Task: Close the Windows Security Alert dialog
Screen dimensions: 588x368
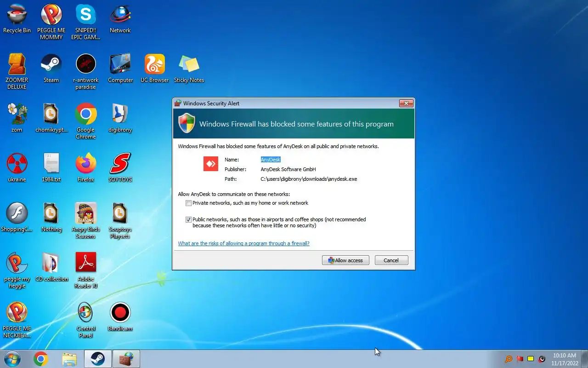Action: (x=406, y=103)
